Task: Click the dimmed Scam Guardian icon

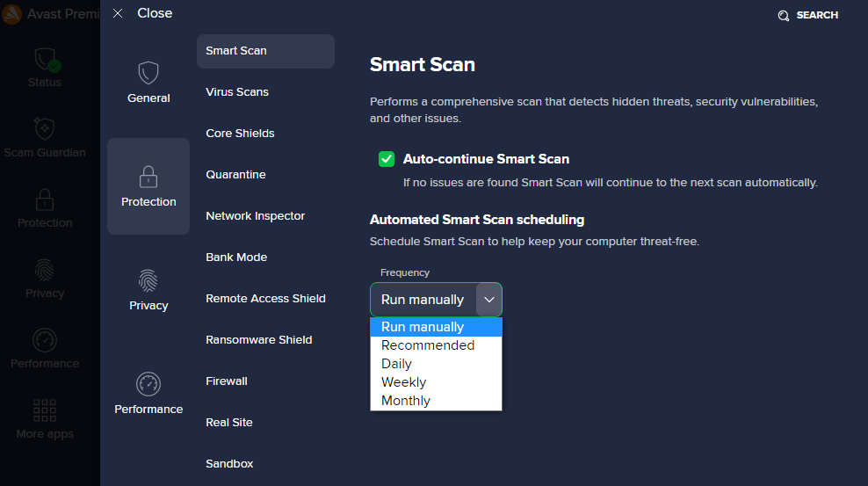Action: (x=45, y=128)
